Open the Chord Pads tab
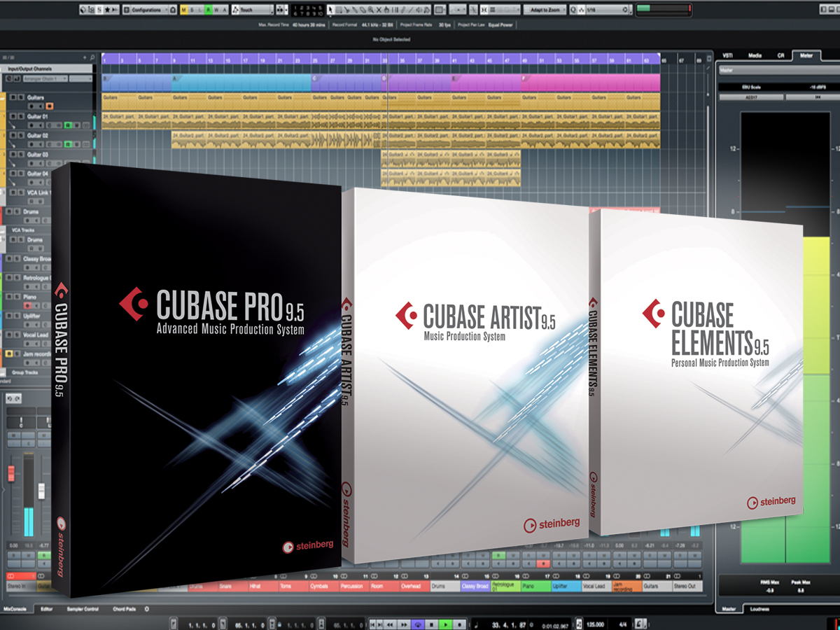The height and width of the screenshot is (630, 840). tap(125, 609)
